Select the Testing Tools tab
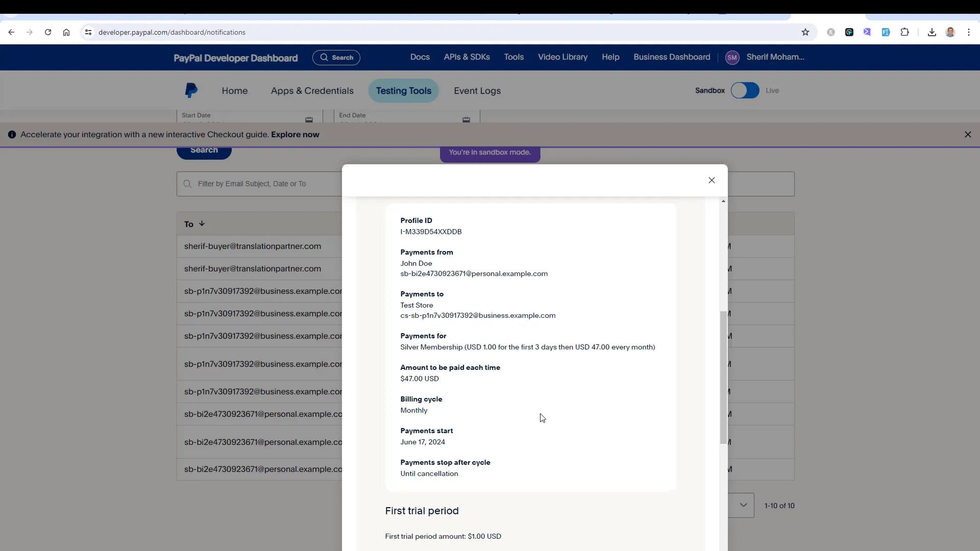 click(x=403, y=91)
